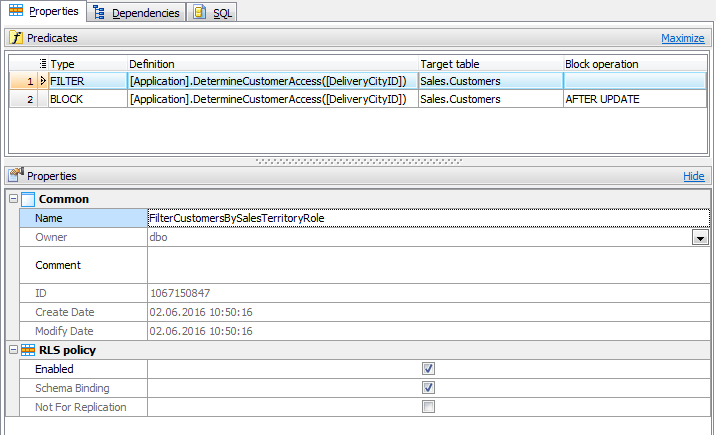
Task: Click the Predicates panel function icon
Action: pos(16,38)
